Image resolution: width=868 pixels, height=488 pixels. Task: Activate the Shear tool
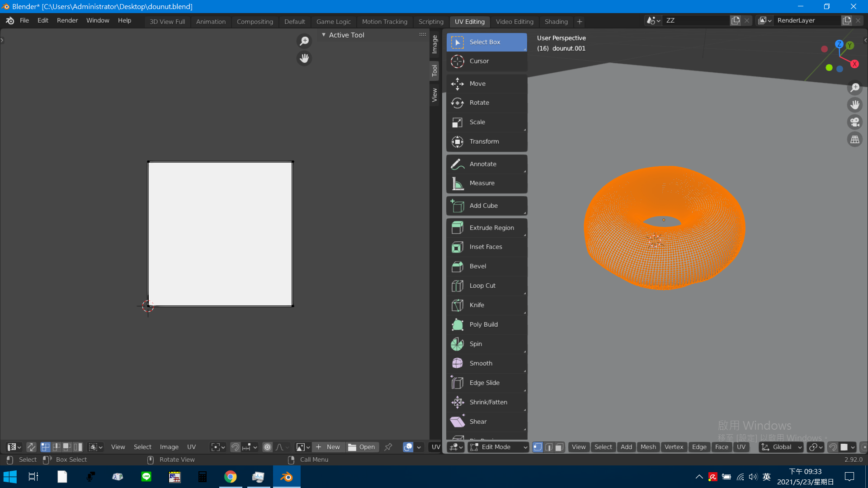(487, 422)
